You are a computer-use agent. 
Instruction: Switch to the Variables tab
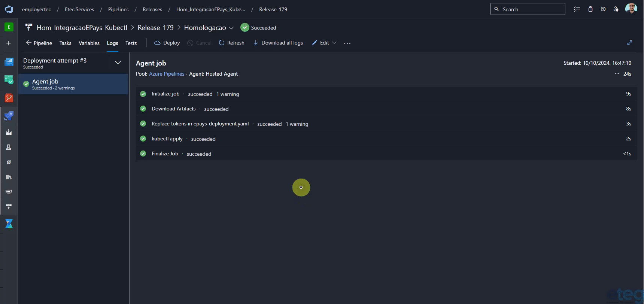coord(89,43)
